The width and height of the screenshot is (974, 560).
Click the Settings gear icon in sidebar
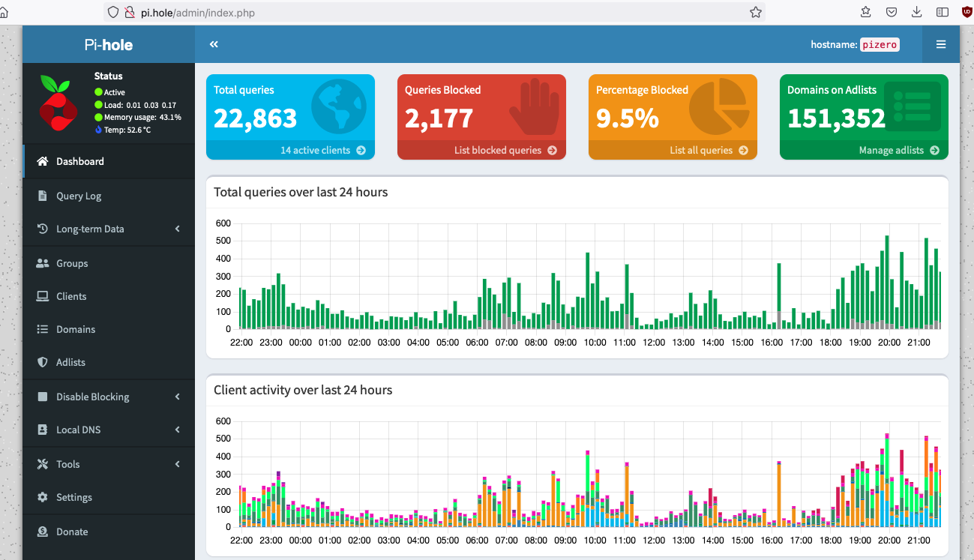click(42, 497)
